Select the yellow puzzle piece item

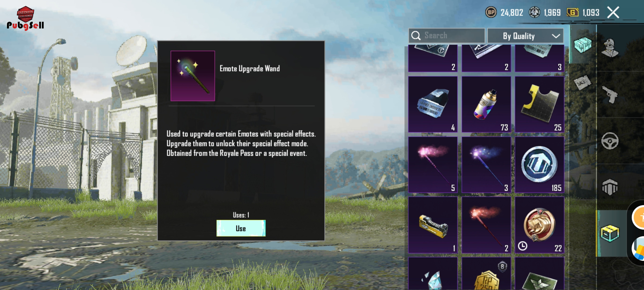tap(539, 104)
